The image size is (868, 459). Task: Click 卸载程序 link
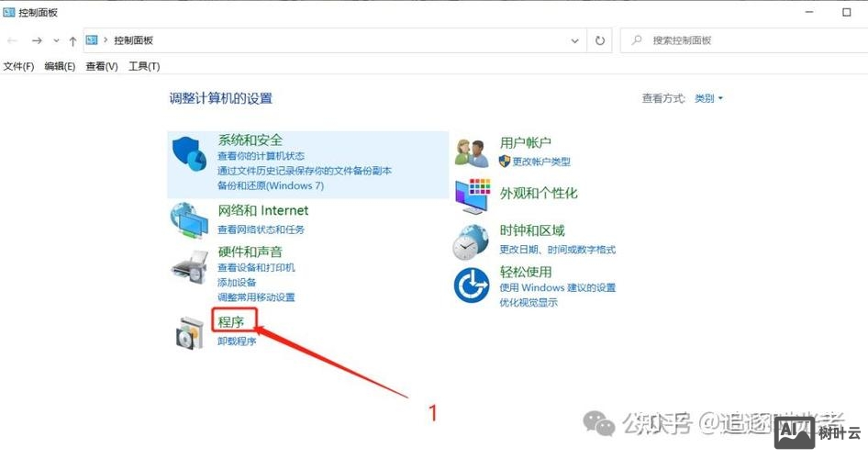(237, 341)
